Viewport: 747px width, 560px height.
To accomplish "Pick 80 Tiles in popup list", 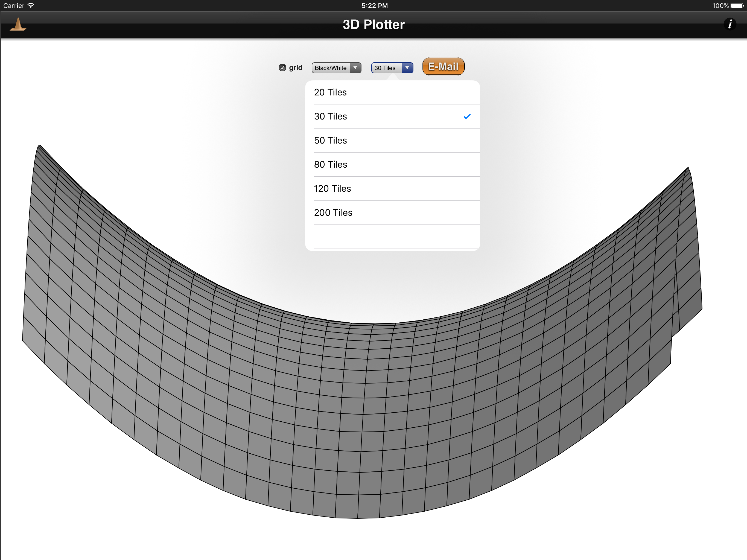I will (x=330, y=165).
